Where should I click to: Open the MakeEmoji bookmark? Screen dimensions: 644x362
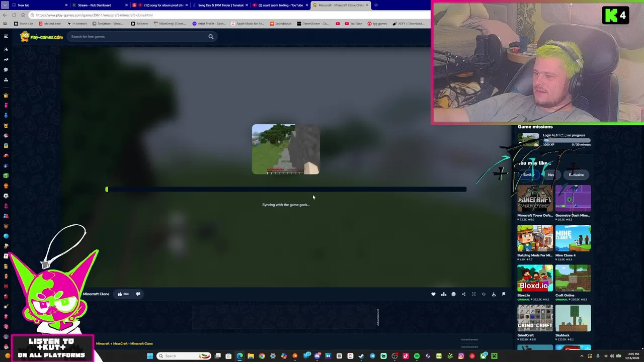point(169,24)
